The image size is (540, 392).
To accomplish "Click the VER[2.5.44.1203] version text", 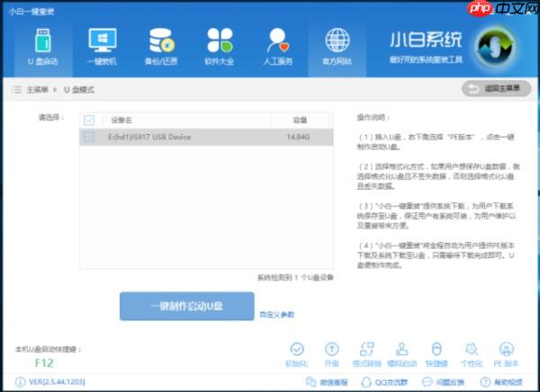I will pos(58,382).
